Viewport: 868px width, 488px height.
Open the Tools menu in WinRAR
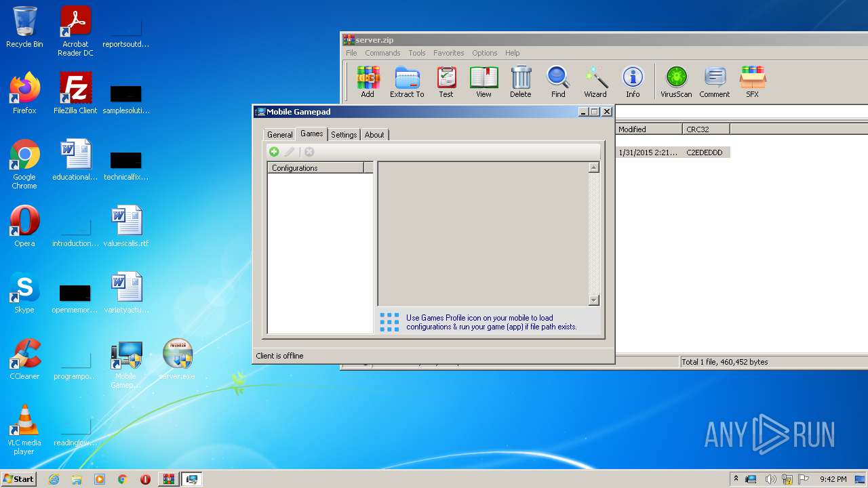417,53
